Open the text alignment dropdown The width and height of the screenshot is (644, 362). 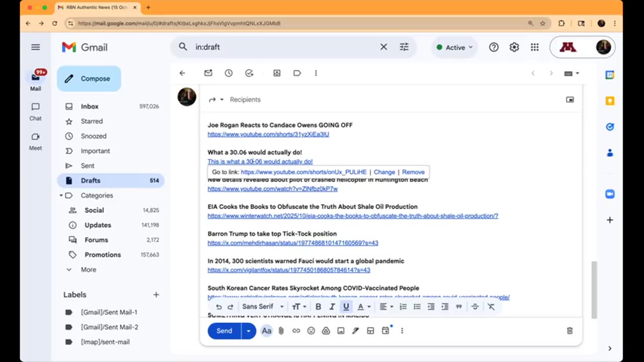click(x=386, y=307)
